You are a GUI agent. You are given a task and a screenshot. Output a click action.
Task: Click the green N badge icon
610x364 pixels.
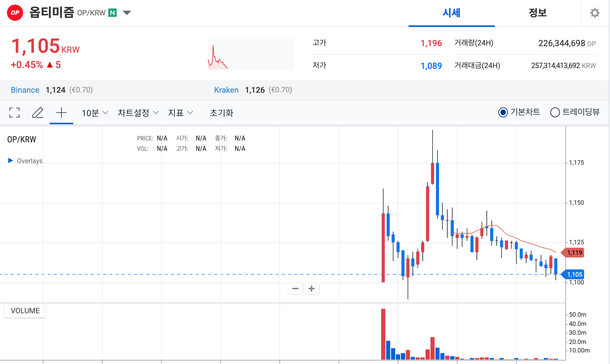[x=112, y=13]
